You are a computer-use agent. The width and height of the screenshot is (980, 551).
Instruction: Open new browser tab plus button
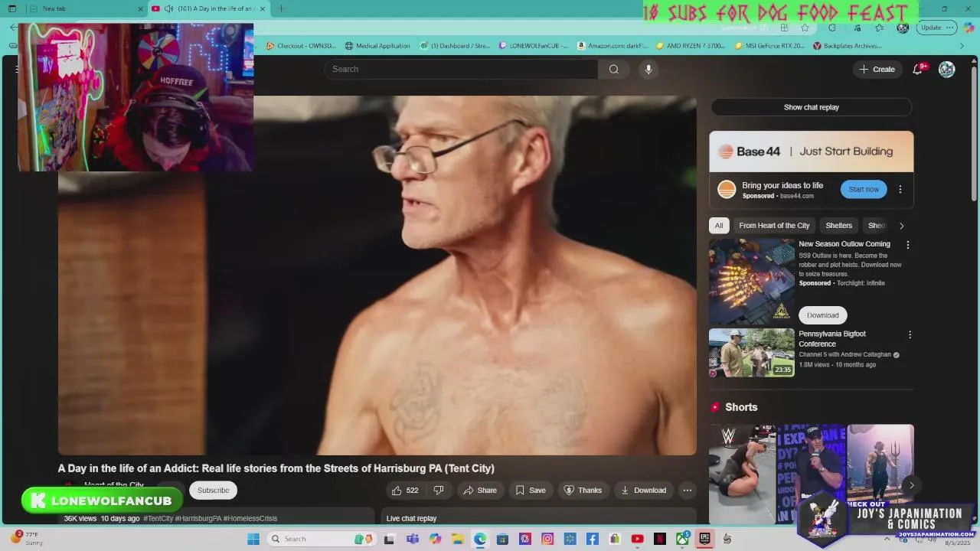[281, 8]
